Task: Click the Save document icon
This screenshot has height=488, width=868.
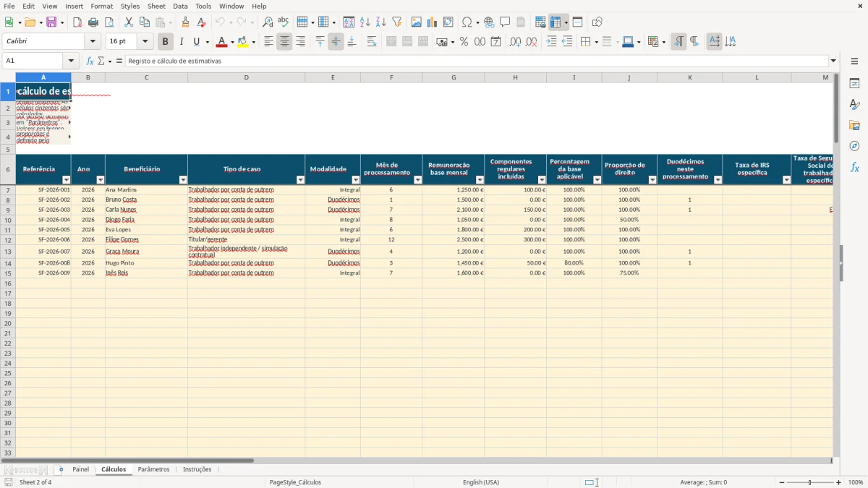Action: 51,22
